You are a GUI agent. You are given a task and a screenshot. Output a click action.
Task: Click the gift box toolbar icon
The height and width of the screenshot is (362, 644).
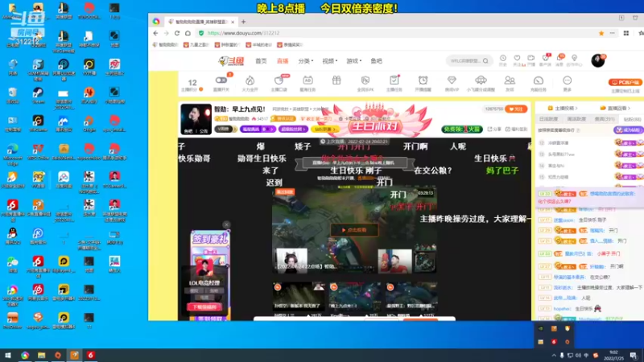336,80
